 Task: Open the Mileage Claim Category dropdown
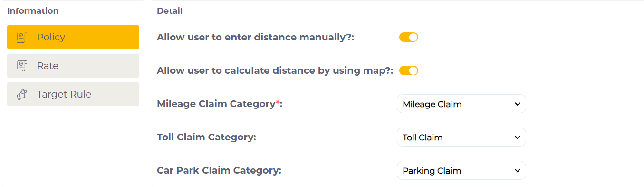click(x=461, y=104)
